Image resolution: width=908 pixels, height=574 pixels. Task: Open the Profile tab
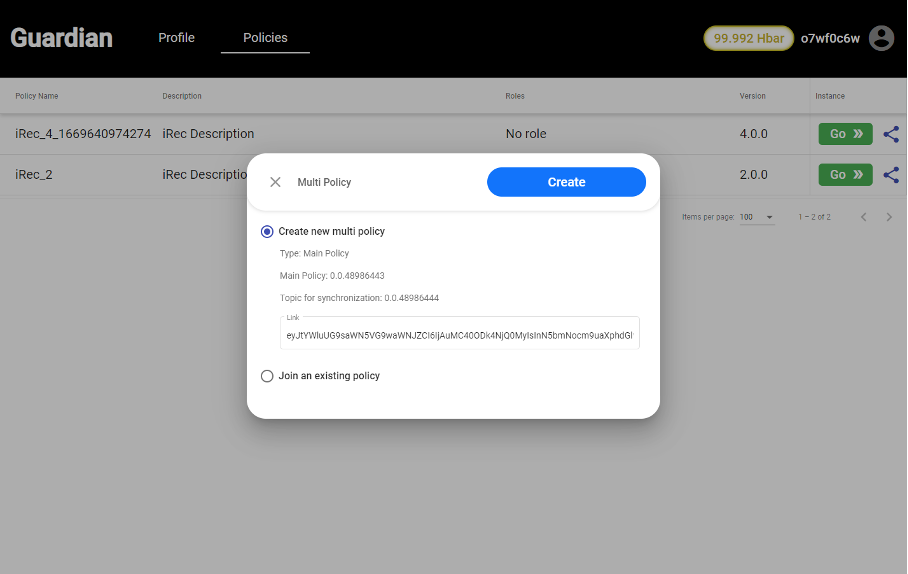coord(176,38)
